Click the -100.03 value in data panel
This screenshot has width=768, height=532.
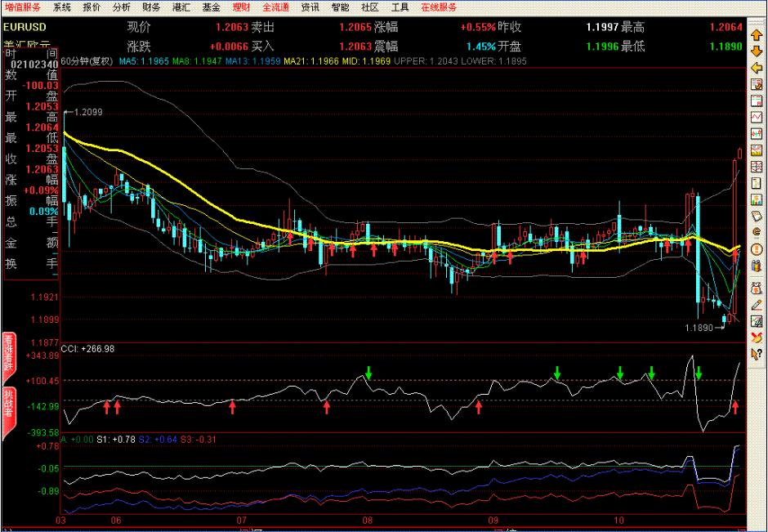click(x=41, y=86)
